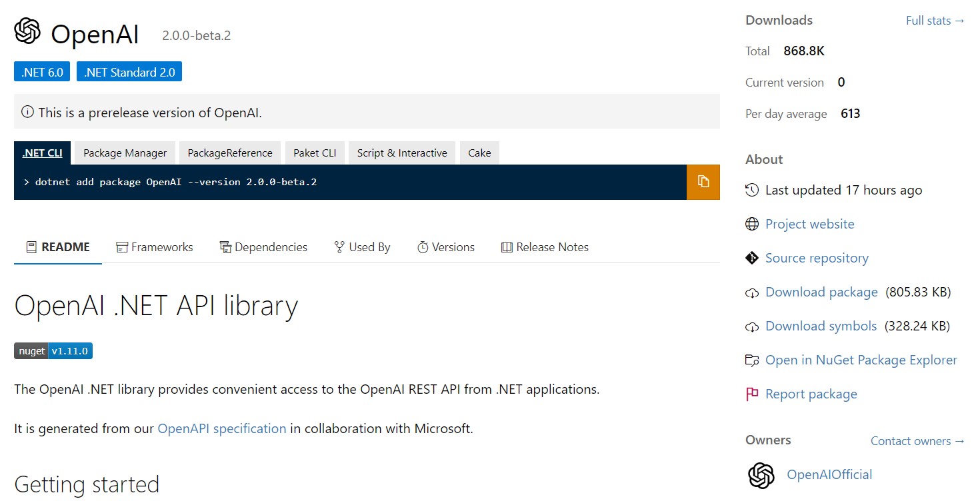980x501 pixels.
Task: Click the nuget v1.11.0 badge
Action: point(53,351)
